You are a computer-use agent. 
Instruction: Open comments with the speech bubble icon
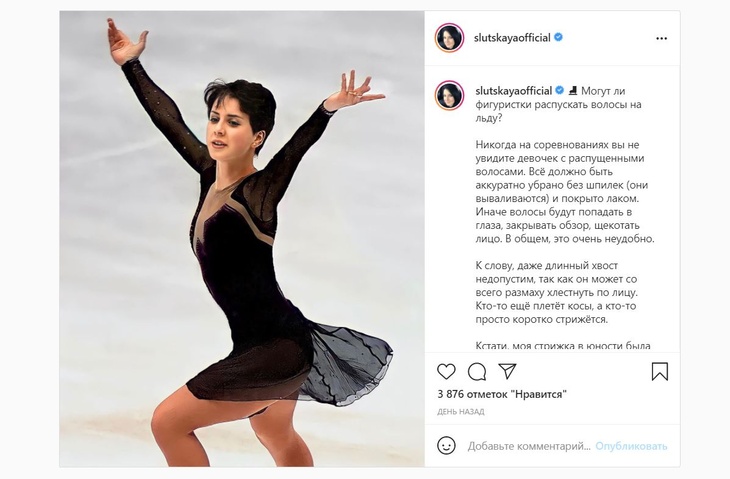click(477, 371)
